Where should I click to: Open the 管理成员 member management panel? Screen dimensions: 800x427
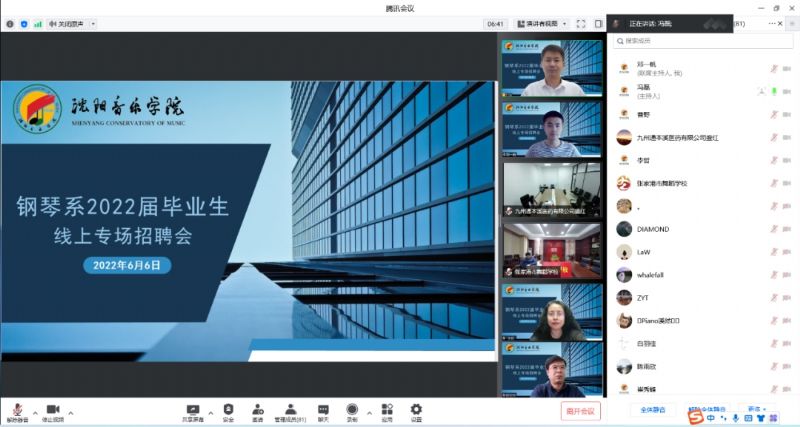click(291, 409)
